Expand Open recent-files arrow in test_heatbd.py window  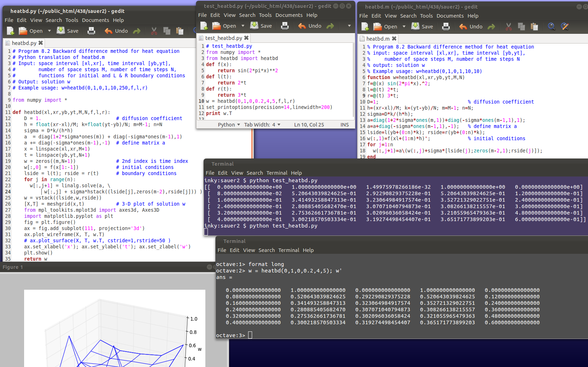click(x=243, y=26)
